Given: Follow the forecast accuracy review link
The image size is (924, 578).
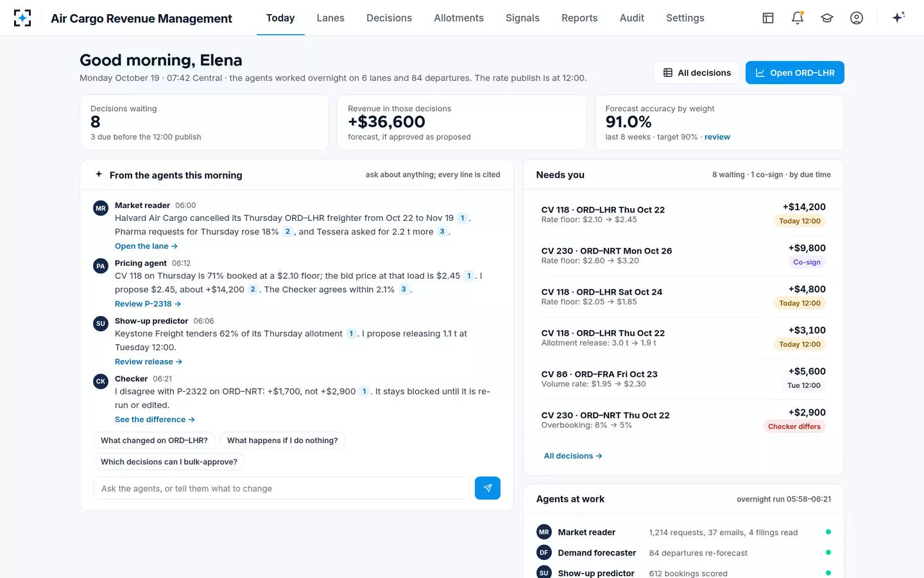Looking at the screenshot, I should [x=717, y=137].
